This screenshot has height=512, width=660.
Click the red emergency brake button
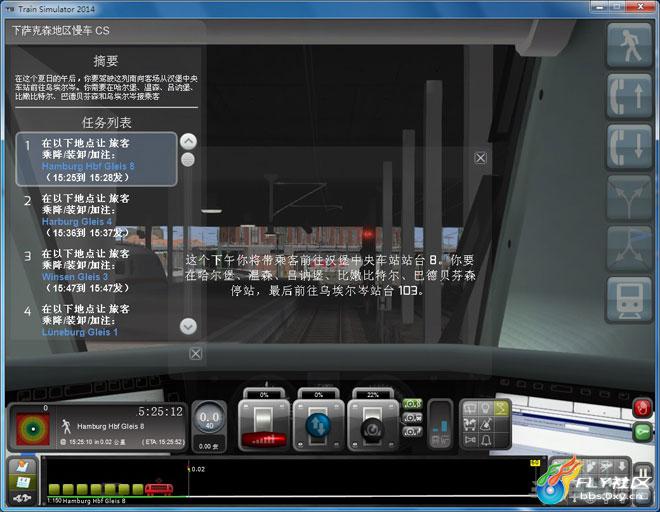tap(642, 408)
